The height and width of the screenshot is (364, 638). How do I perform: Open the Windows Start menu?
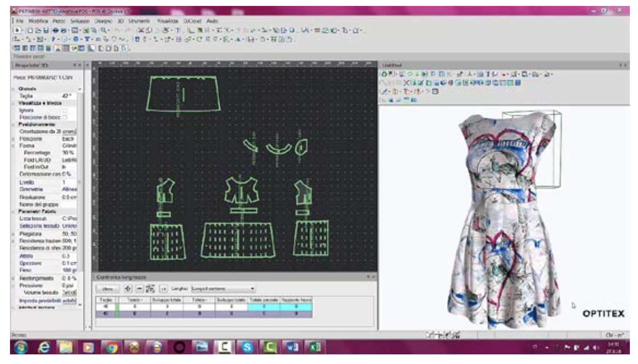tap(21, 347)
